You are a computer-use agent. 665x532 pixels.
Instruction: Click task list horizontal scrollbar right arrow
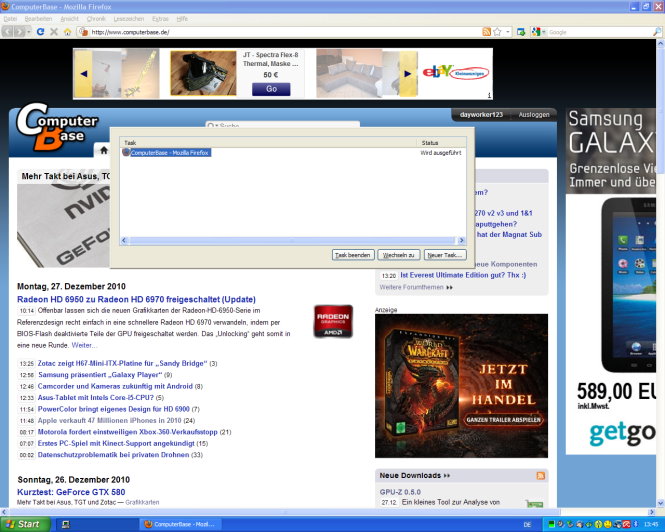click(x=461, y=241)
